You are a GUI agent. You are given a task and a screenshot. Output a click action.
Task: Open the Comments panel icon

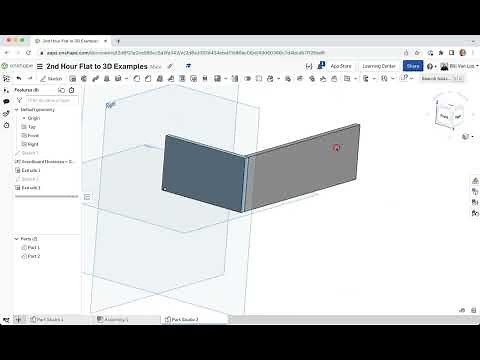tap(6, 101)
